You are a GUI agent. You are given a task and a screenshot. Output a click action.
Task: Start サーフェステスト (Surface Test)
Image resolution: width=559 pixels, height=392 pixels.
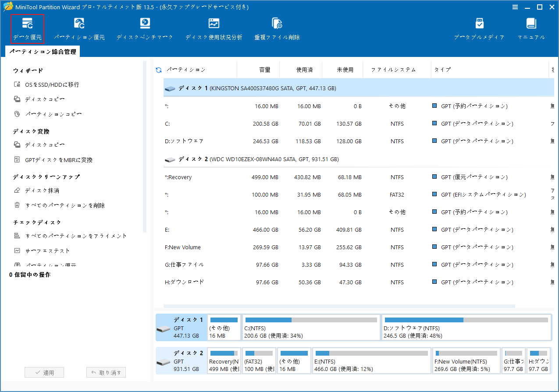(x=46, y=250)
